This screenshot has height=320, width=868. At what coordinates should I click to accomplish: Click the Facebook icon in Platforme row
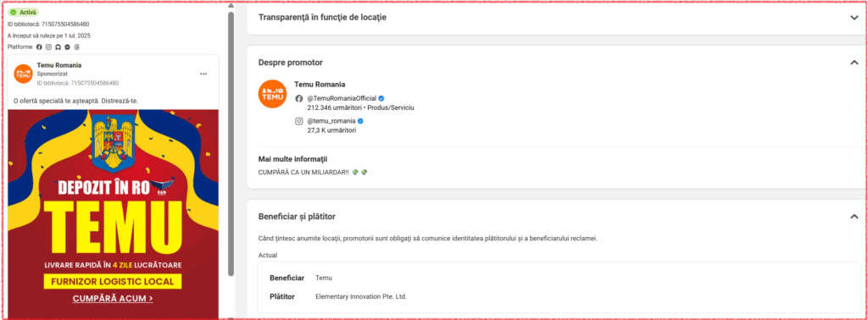(39, 47)
